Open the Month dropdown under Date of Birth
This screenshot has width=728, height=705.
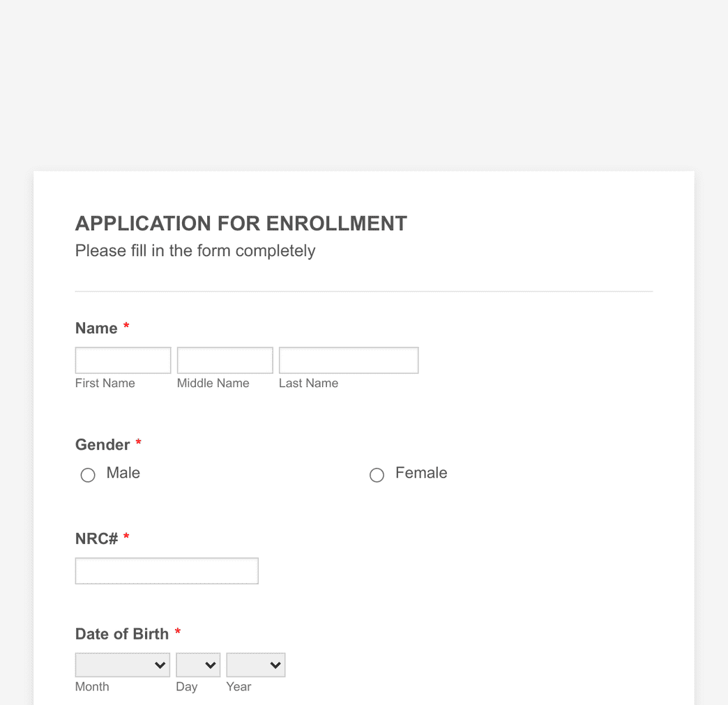click(122, 665)
